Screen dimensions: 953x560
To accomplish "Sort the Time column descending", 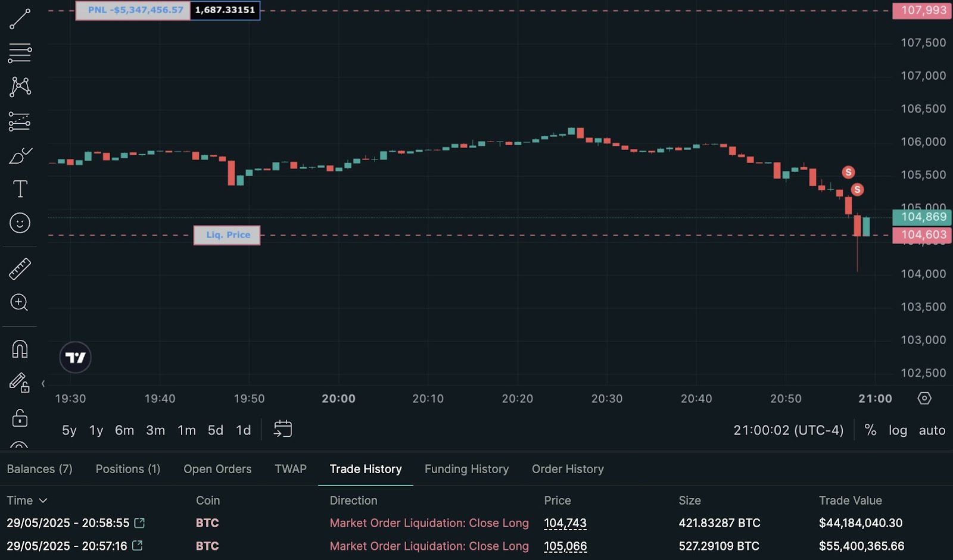I will (x=28, y=500).
